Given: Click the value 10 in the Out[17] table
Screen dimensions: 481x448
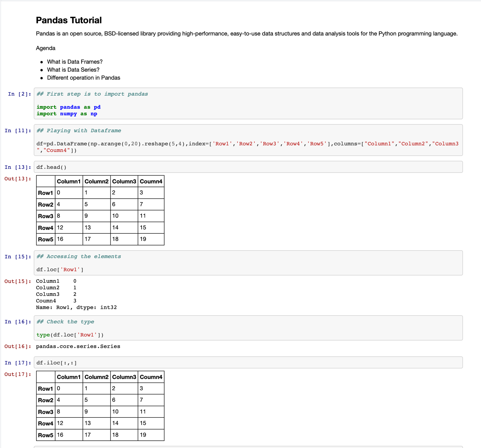Looking at the screenshot, I should 115,412.
